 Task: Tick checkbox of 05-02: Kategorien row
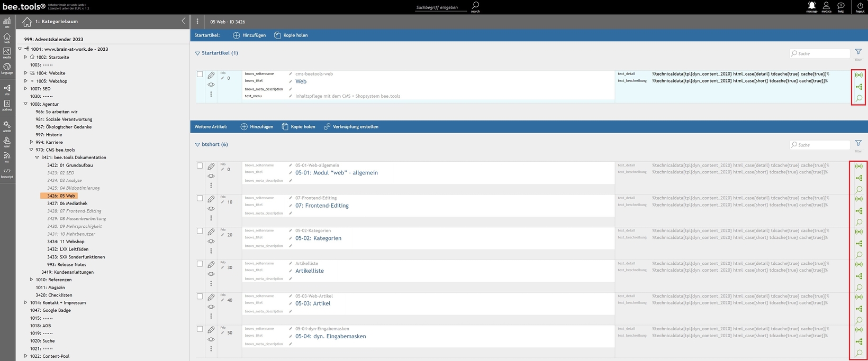[x=200, y=231]
